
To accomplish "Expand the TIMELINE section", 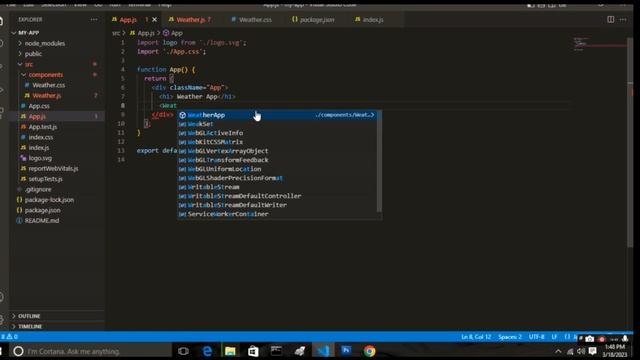I will point(30,327).
